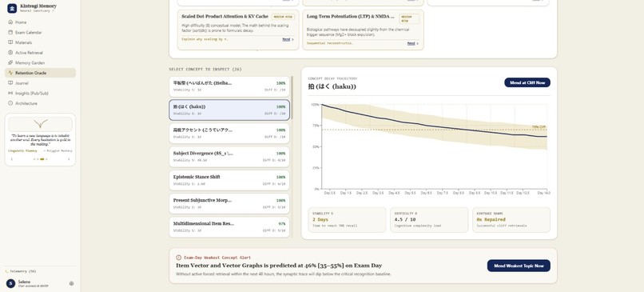The image size is (644, 292).
Task: Go to Active Retrieval
Action: pyautogui.click(x=40, y=53)
